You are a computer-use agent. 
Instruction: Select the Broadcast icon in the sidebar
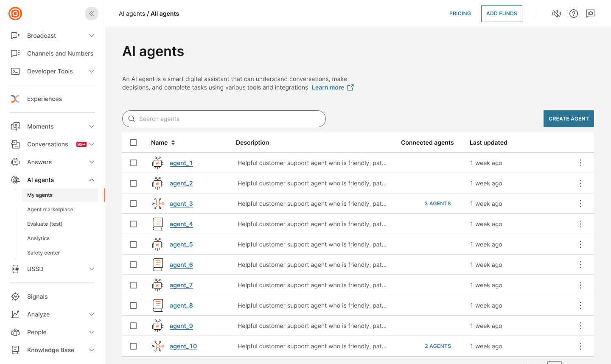tap(15, 35)
